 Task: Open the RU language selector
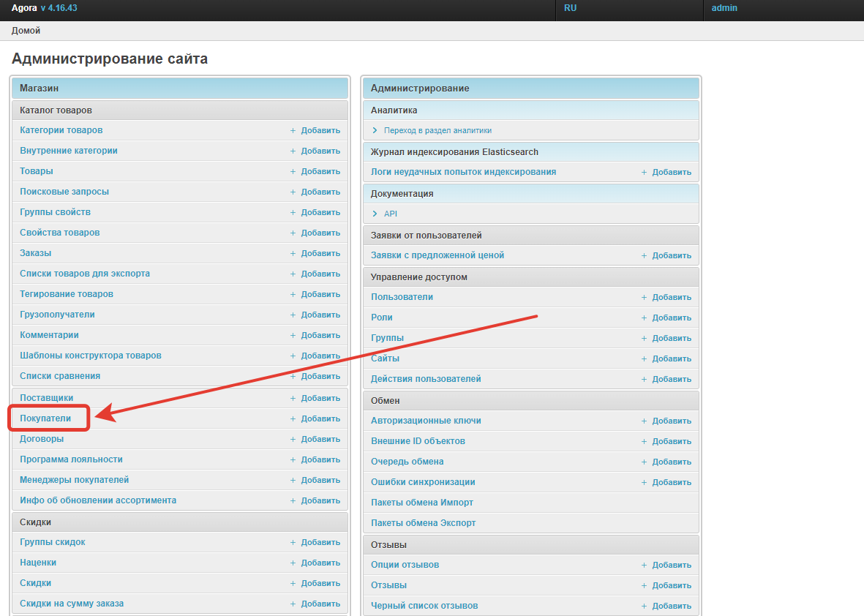point(571,8)
